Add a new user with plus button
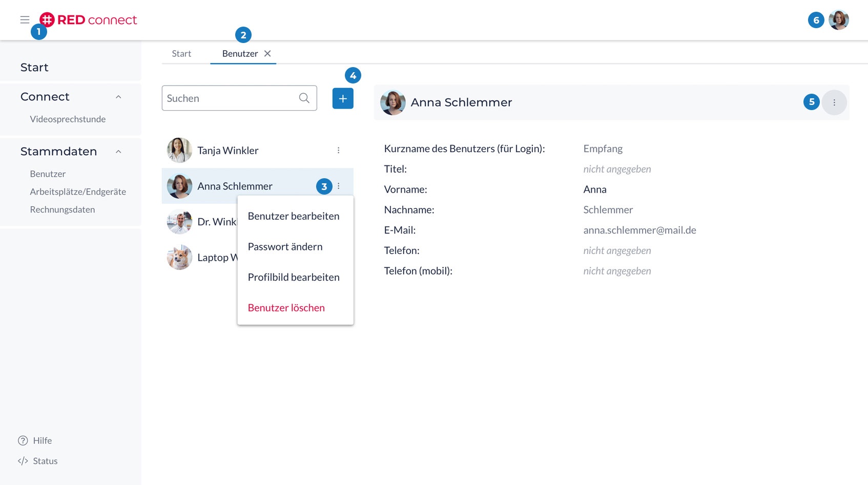 (343, 98)
